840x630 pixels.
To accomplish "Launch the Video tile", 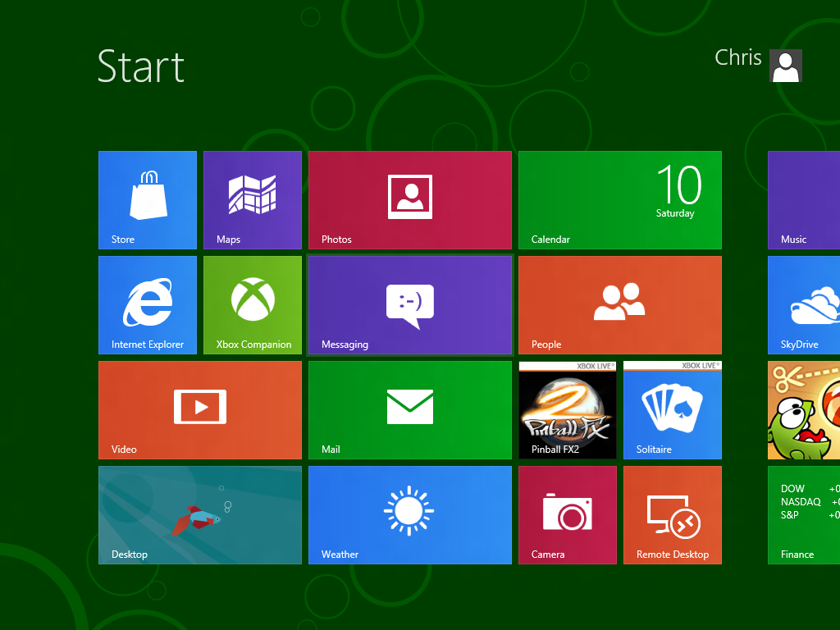I will [200, 409].
